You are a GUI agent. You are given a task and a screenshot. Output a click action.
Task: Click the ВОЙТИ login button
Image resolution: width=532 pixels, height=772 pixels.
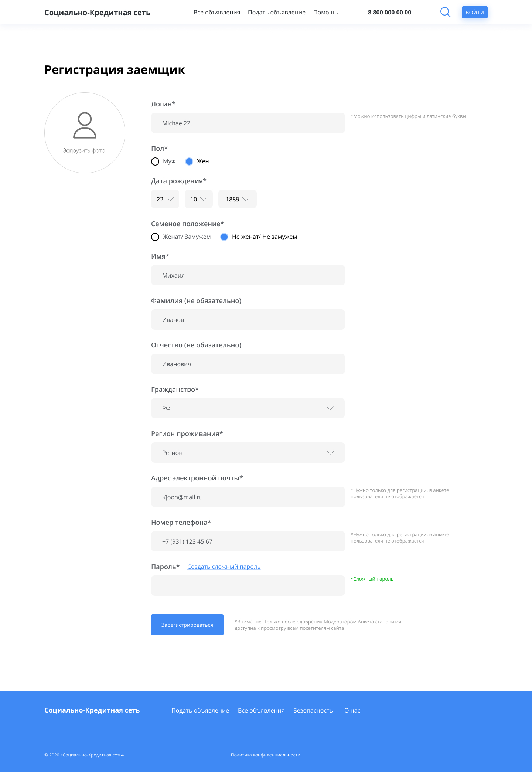(x=475, y=13)
